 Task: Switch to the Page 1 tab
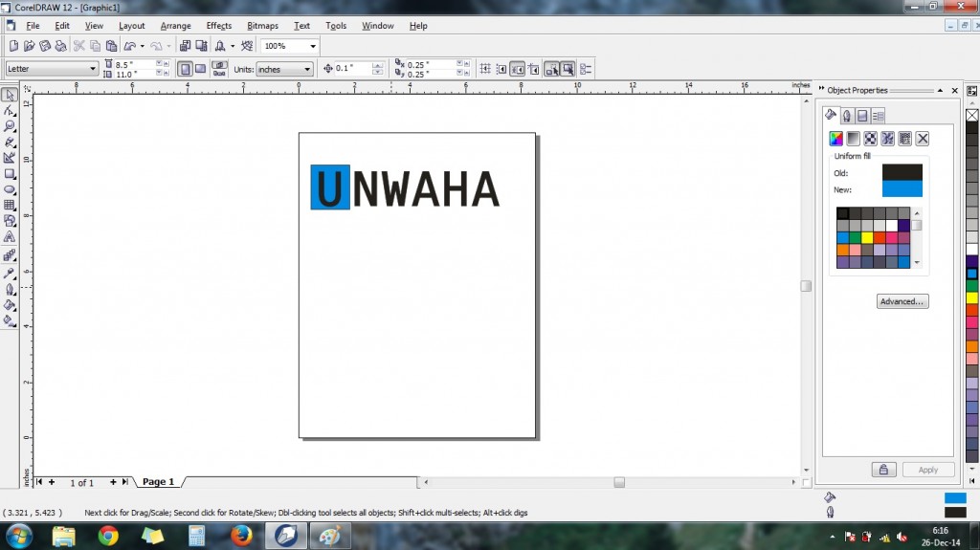coord(158,482)
